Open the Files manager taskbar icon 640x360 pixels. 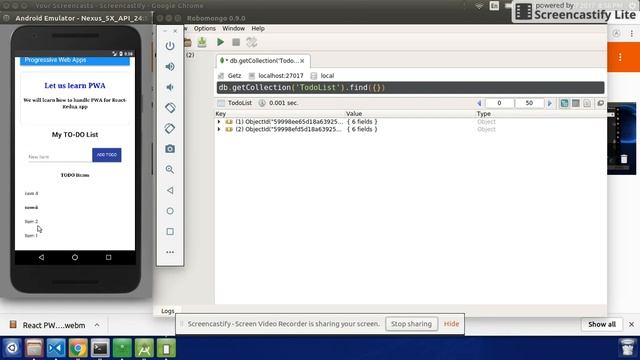click(x=34, y=348)
